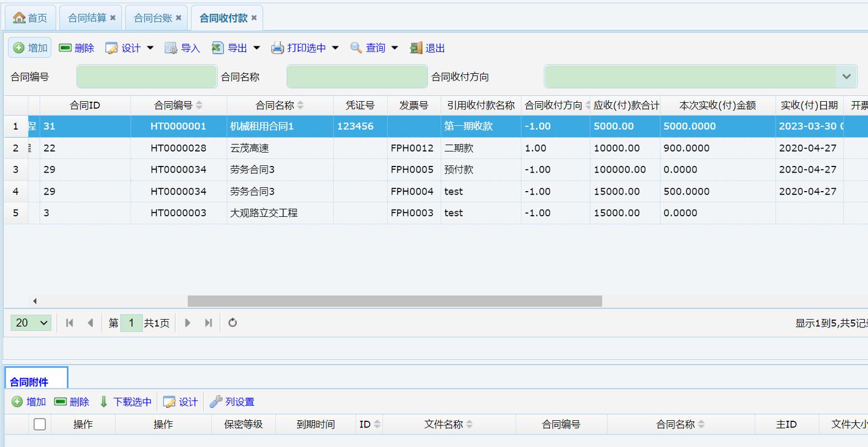
Task: Sort by 合同收付方向 column header
Action: tap(556, 105)
